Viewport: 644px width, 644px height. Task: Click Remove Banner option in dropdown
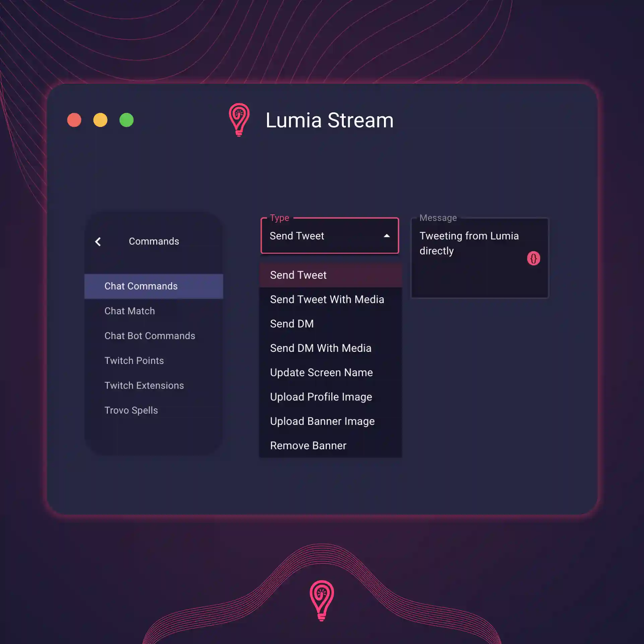pos(307,445)
